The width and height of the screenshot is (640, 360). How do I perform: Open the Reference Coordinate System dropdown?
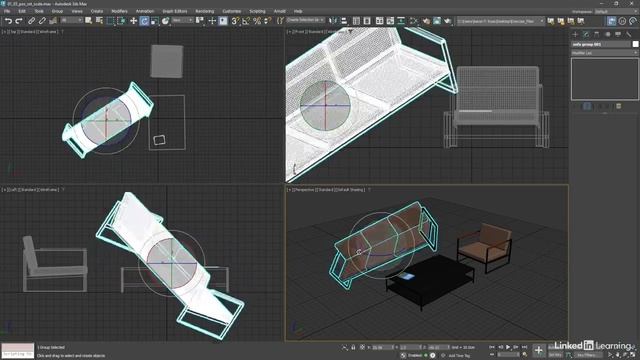coord(182,20)
